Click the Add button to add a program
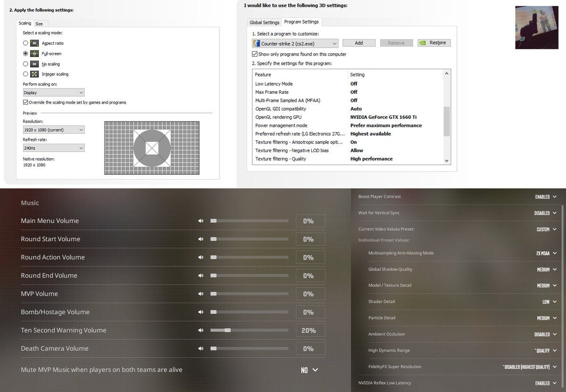566x392 pixels. pos(359,43)
